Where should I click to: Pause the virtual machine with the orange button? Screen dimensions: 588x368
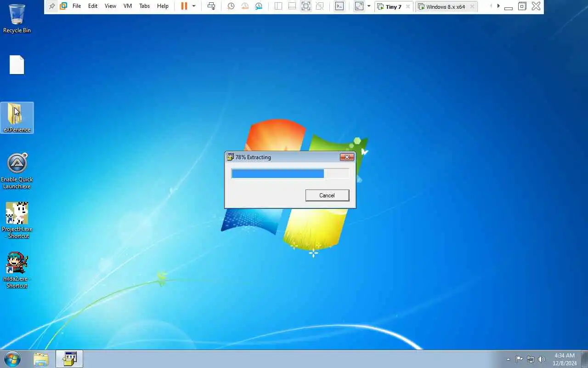[184, 6]
